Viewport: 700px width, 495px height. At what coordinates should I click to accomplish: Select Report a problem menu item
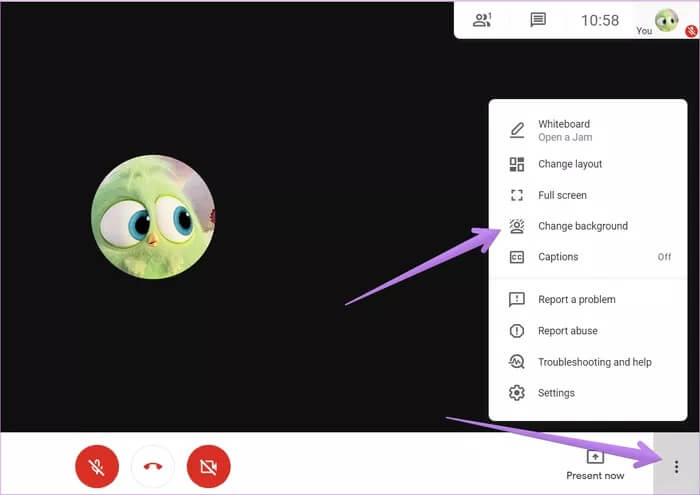click(x=588, y=299)
